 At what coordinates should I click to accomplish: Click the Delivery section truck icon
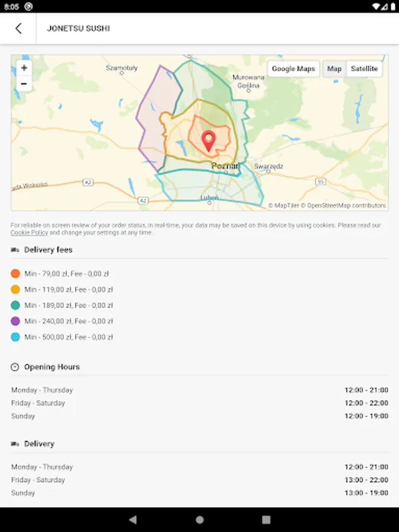(x=15, y=444)
